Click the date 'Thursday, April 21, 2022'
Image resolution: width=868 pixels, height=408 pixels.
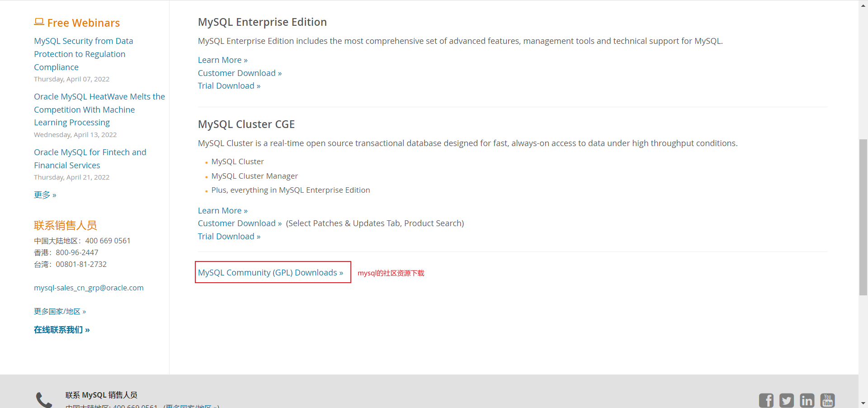(x=72, y=177)
